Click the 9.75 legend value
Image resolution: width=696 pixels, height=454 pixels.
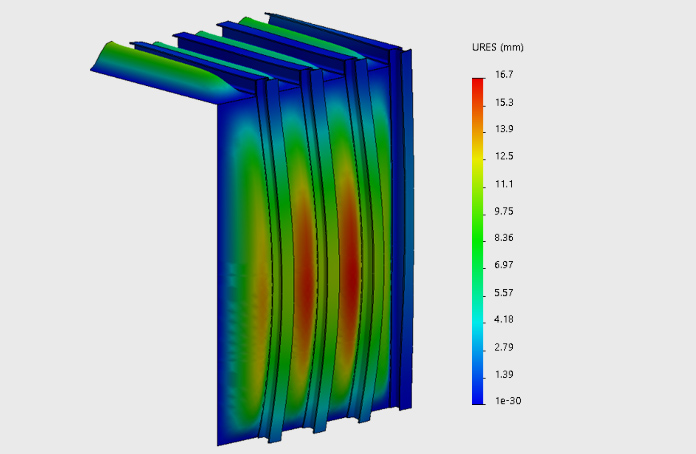(x=504, y=211)
